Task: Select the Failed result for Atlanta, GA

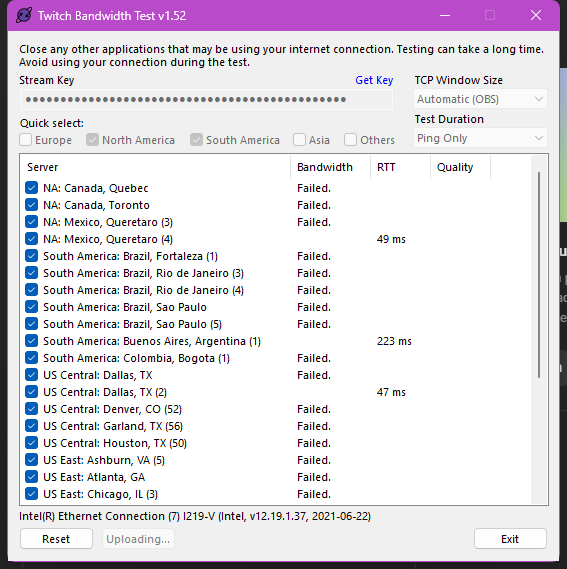Action: click(314, 477)
